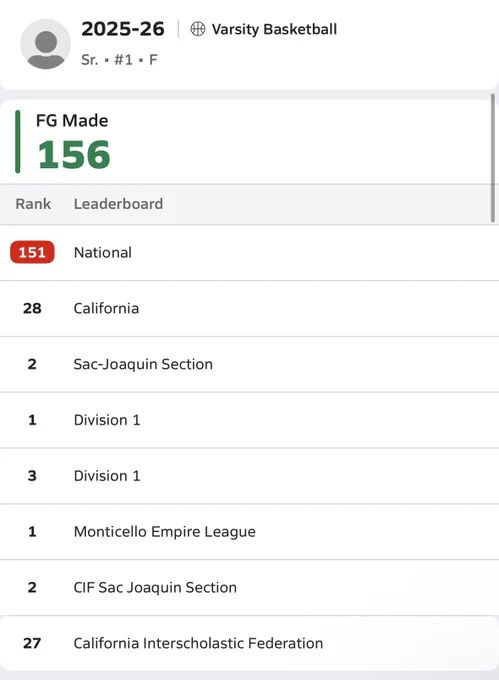Select the Sac-Joaquin Section leaderboard
The image size is (499, 680).
tap(249, 364)
